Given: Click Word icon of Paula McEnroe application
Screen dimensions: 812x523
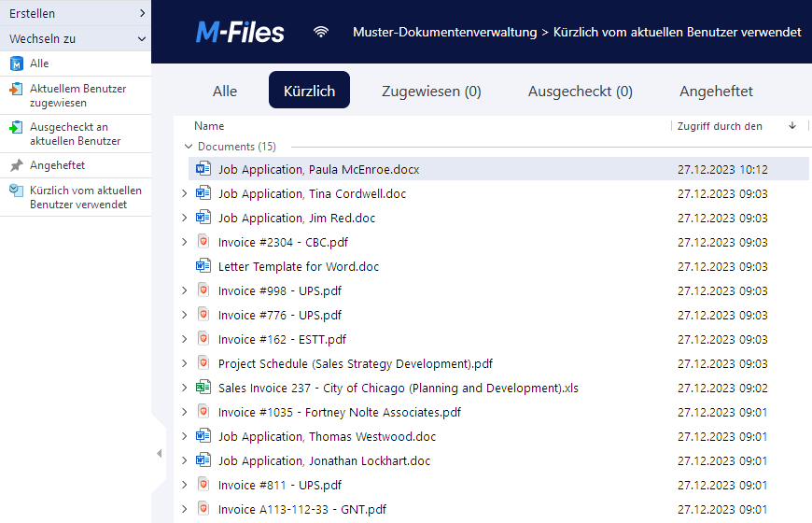Looking at the screenshot, I should (x=203, y=169).
